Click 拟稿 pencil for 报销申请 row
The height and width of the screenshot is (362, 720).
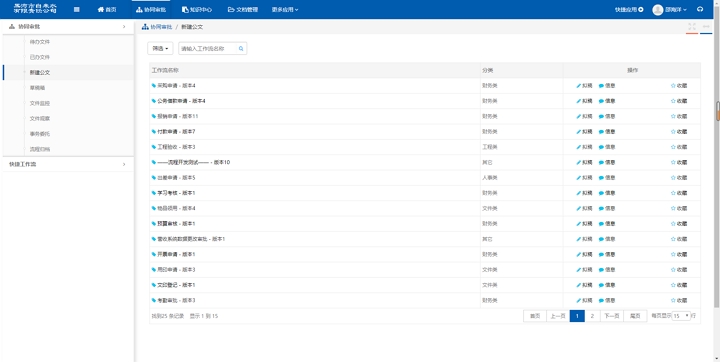(x=584, y=116)
